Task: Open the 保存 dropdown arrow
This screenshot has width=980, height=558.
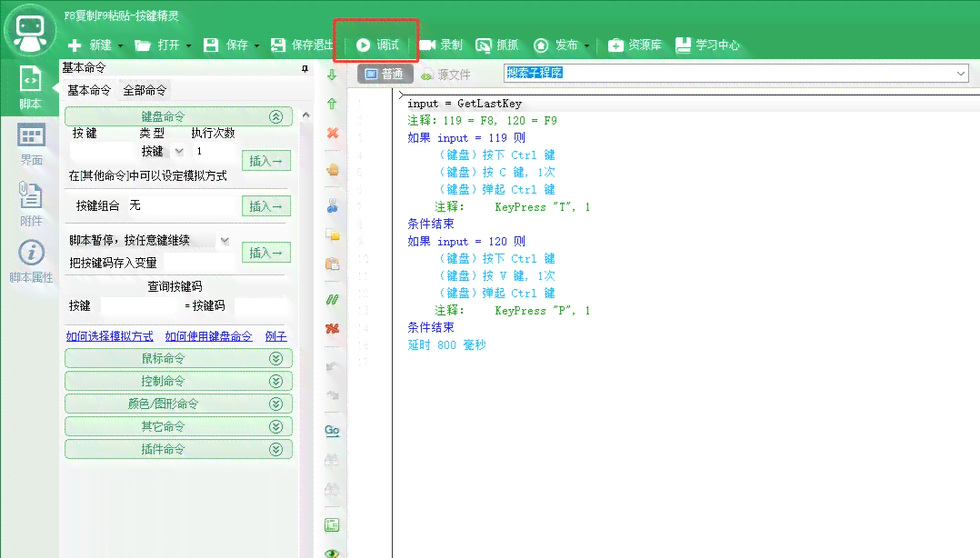Action: click(x=257, y=45)
